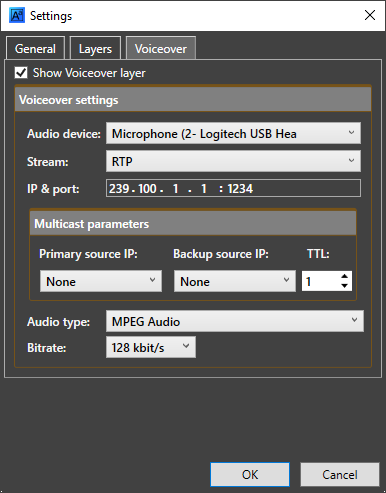Screen dimensions: 386x493
Task: Close the Settings dialog
Action: coord(370,15)
